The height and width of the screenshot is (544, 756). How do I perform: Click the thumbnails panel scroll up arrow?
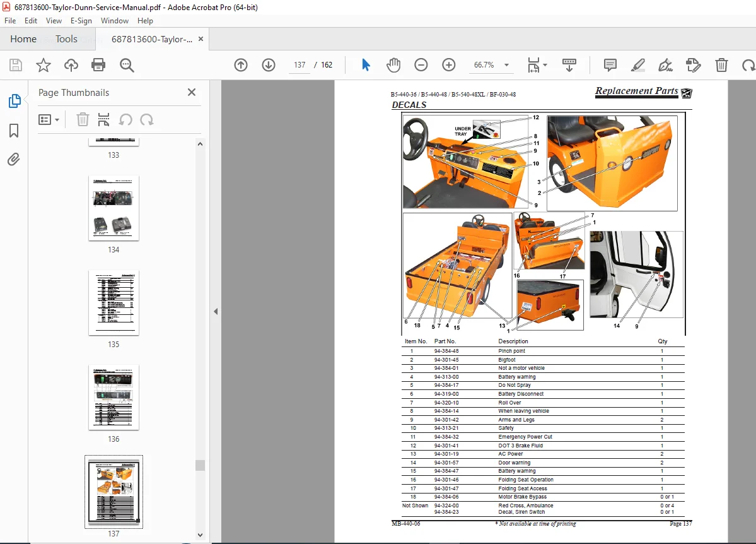tap(200, 144)
